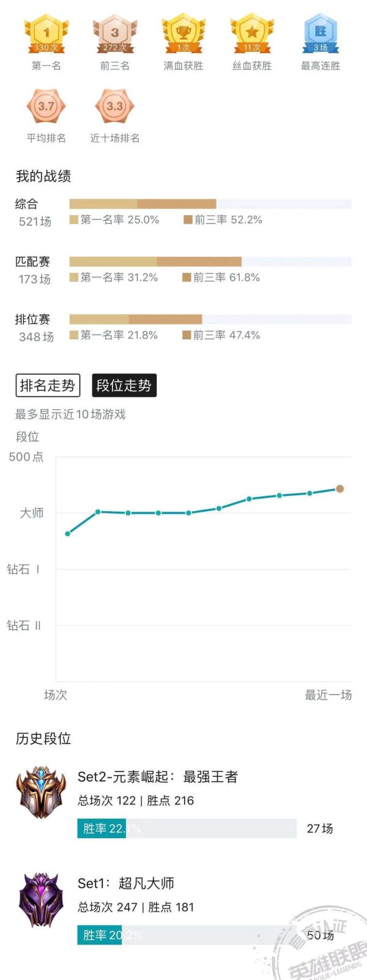Screen dimensions: 367x980
Task: Open Set2-元素崛起 history title
Action: tap(158, 777)
